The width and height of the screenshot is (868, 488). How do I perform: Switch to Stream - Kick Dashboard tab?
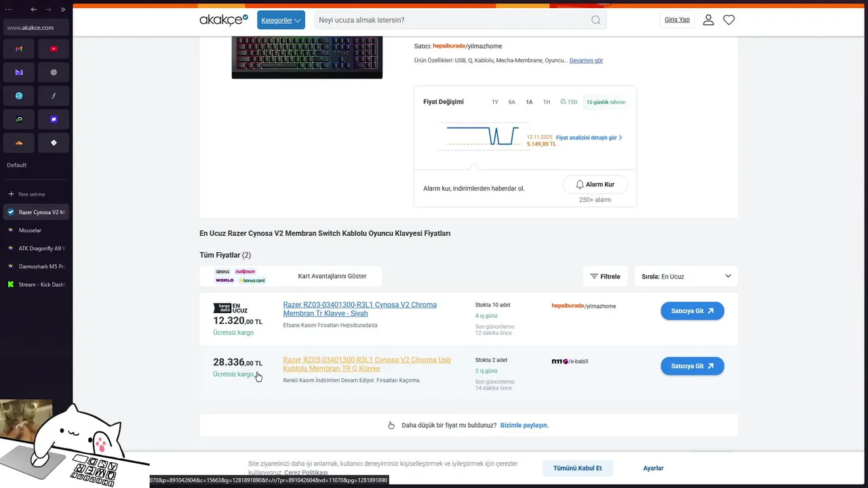36,285
